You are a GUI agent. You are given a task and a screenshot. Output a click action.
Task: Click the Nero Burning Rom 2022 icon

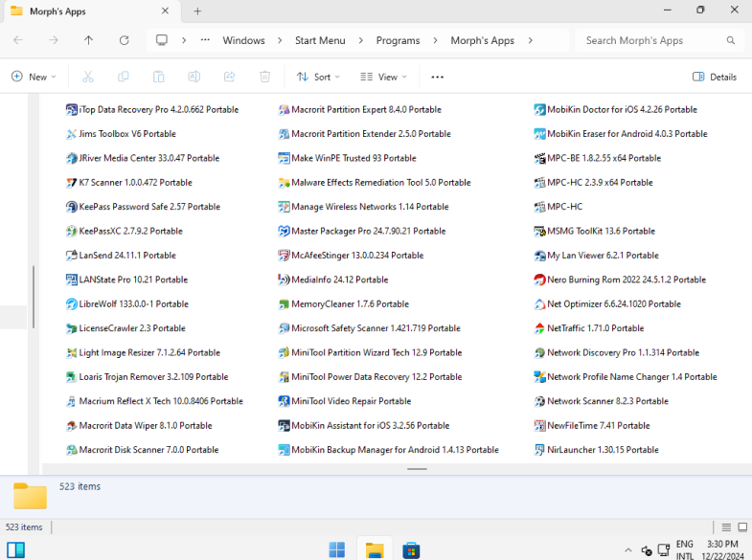point(539,280)
